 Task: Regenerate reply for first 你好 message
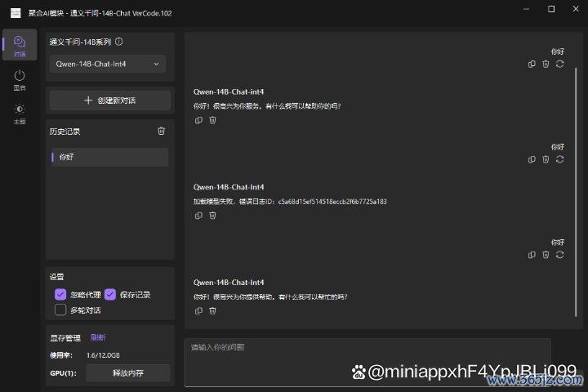560,65
